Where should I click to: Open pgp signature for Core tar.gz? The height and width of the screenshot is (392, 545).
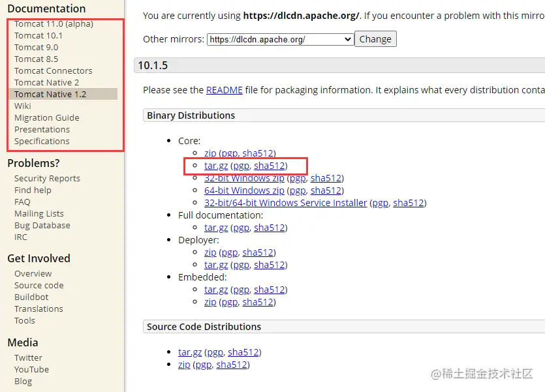[241, 166]
